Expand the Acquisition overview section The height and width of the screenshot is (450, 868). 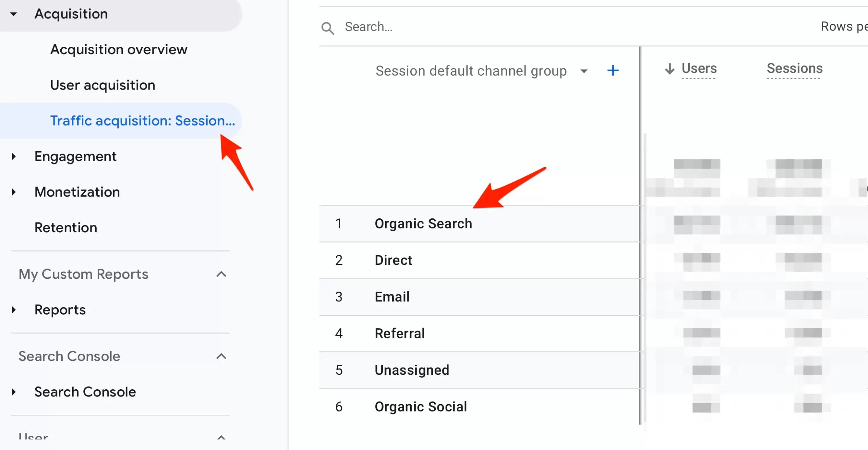coord(119,49)
